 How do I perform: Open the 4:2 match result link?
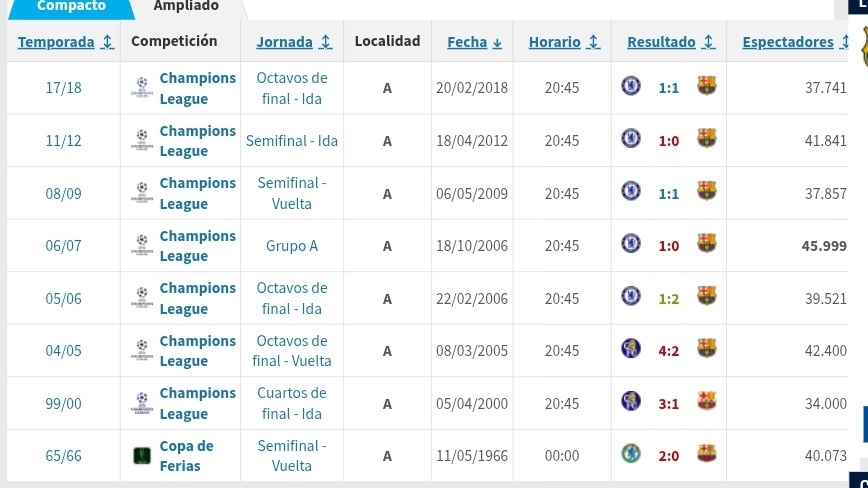(668, 351)
